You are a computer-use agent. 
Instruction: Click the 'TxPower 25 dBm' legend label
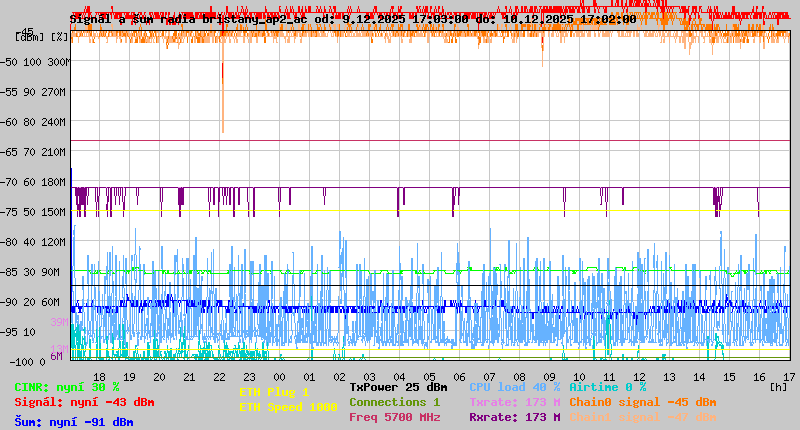coord(398,388)
